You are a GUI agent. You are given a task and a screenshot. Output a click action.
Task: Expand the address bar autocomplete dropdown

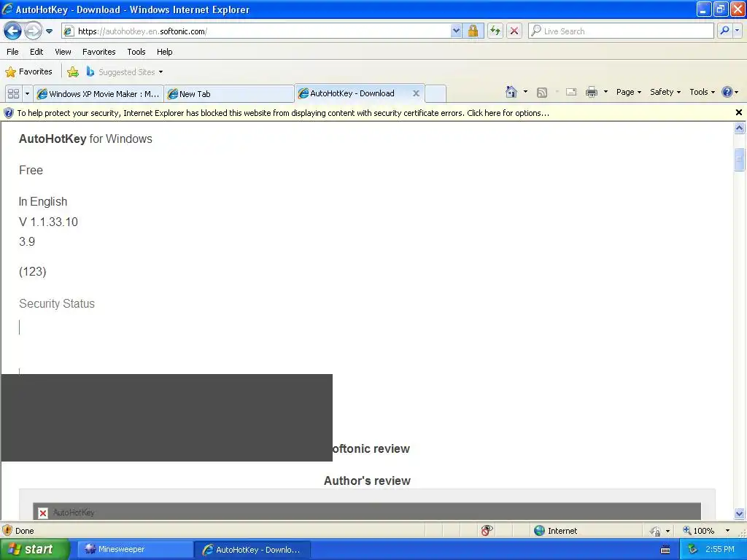point(456,31)
